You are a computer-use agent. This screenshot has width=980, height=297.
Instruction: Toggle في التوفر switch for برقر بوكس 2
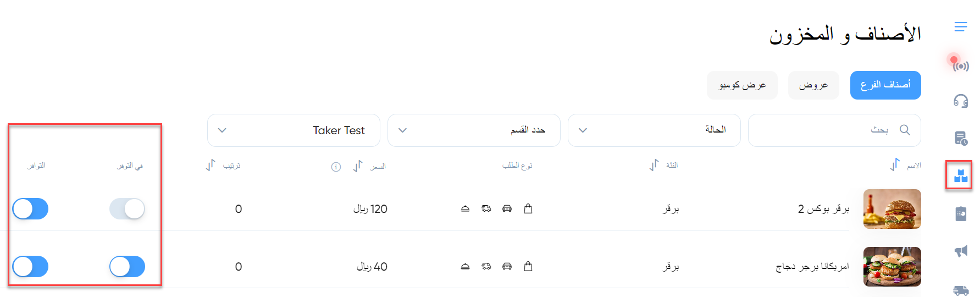127,209
